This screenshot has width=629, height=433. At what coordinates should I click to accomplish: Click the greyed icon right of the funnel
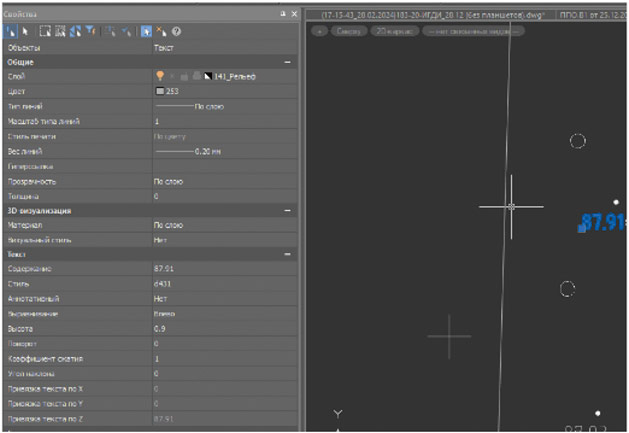pos(110,31)
